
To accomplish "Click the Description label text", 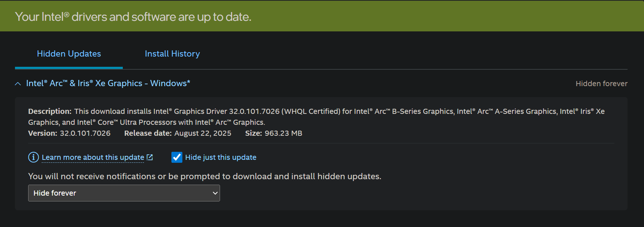I will pyautogui.click(x=50, y=111).
